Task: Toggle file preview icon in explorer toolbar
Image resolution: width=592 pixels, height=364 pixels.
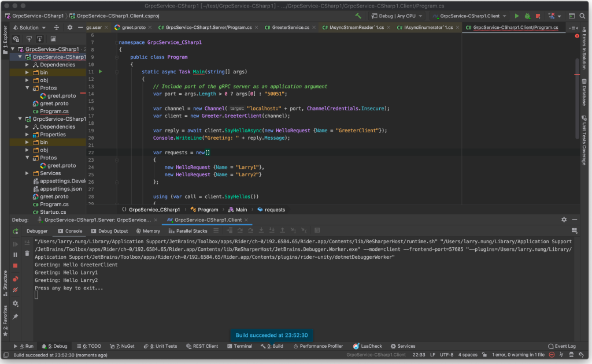Action: 53,39
